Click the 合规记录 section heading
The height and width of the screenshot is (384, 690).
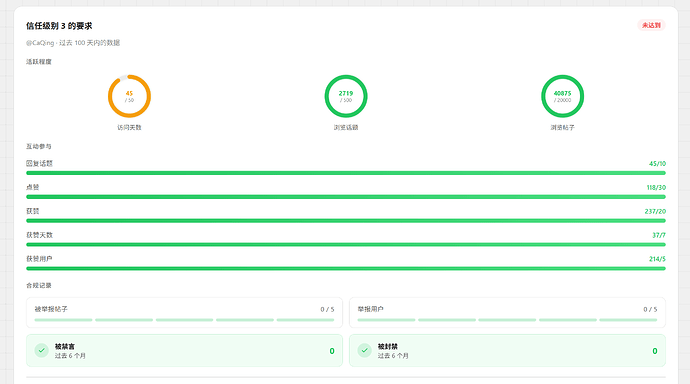coord(39,285)
